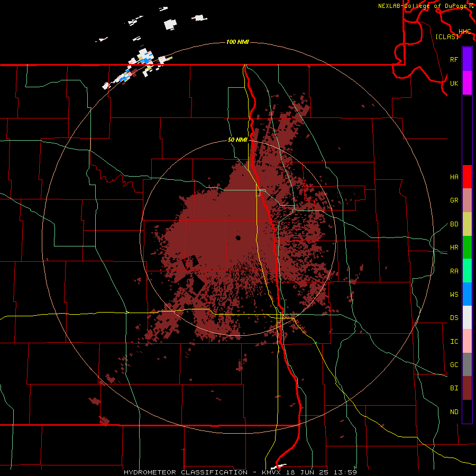Click the dusty pink GR legend swatch
The width and height of the screenshot is (476, 476).
(467, 200)
